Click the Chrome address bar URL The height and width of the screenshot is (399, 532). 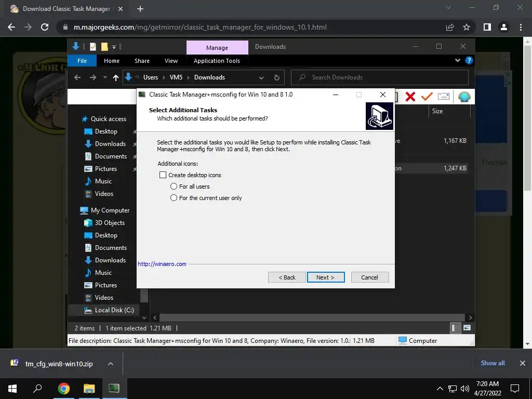pyautogui.click(x=200, y=27)
